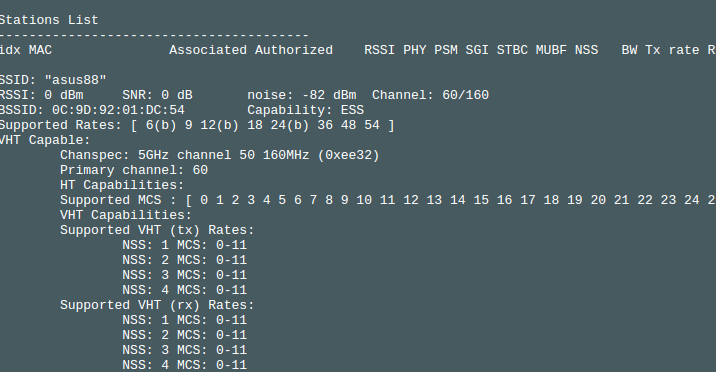Viewport: 716px width, 372px height.
Task: Click the BSSID address 0C:9D:92:01:DC:54
Action: coord(118,110)
